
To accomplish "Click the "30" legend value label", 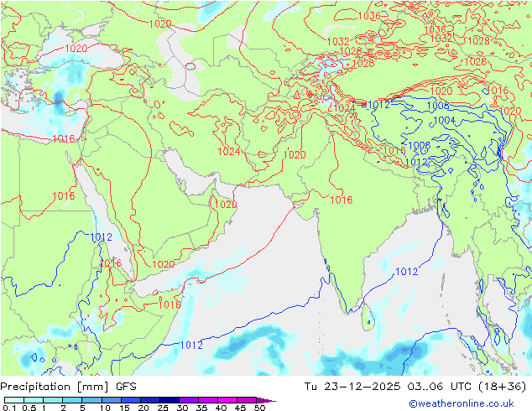I will 182,408.
